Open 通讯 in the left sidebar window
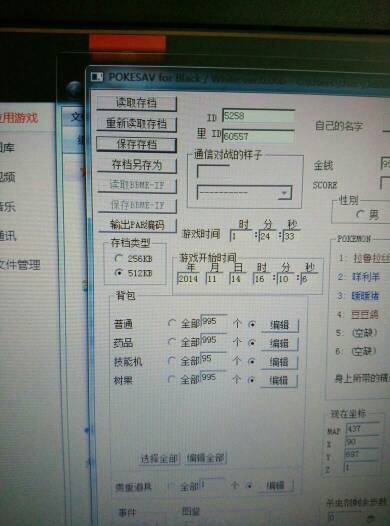 [8, 236]
